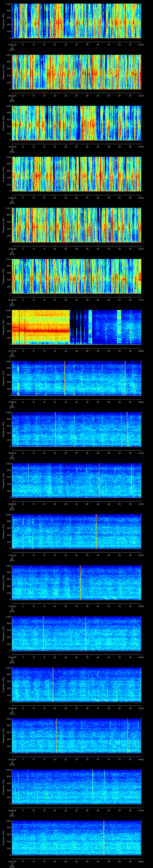This screenshot has height=868, width=153.
Task: Click the "8:32:00" start time label
Action: pos(12,96)
